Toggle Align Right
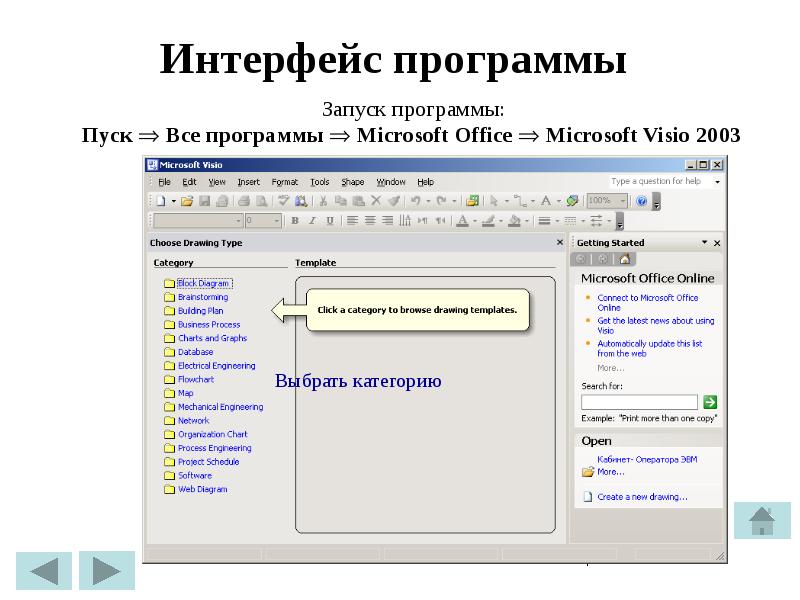800x600 pixels. [x=388, y=221]
